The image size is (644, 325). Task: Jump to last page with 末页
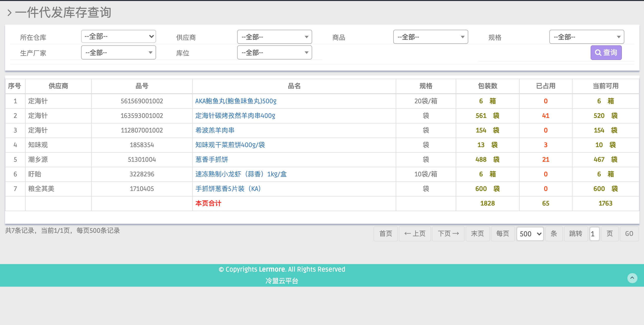pyautogui.click(x=477, y=234)
